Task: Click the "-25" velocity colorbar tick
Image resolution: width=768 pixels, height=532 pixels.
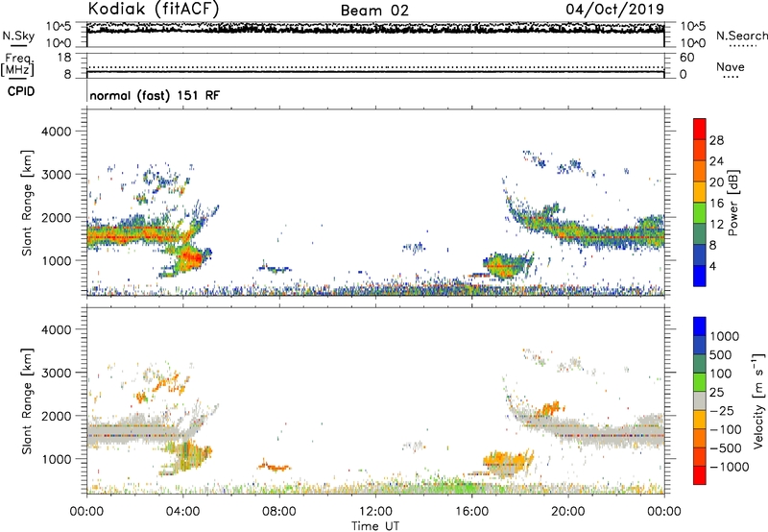Action: pos(723,410)
